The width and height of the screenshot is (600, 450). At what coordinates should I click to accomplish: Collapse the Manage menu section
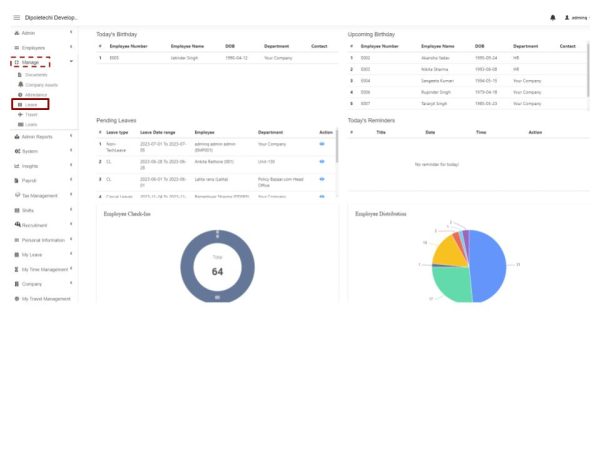tap(30, 62)
